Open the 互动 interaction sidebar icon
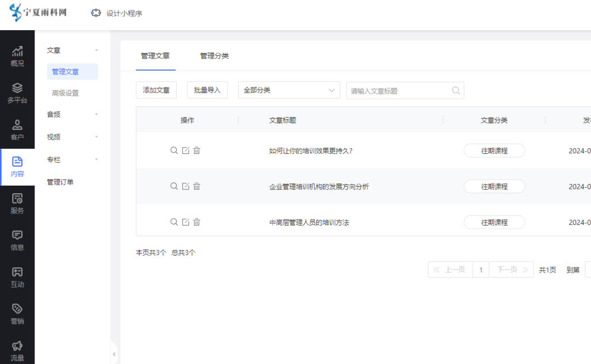Viewport: 591px width, 364px height. pyautogui.click(x=18, y=278)
